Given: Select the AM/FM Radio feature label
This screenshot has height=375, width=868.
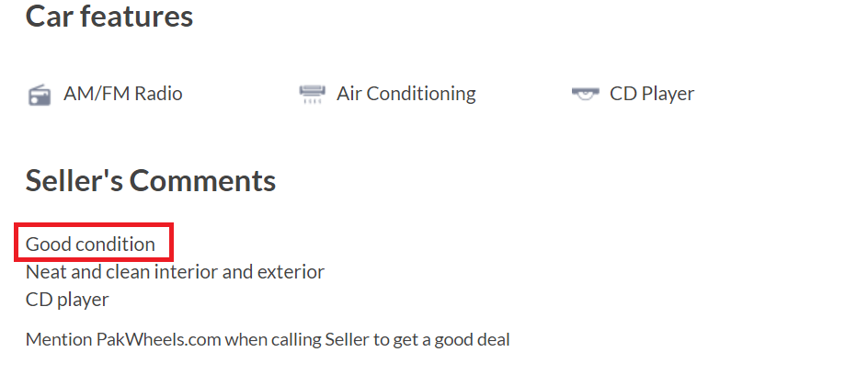Looking at the screenshot, I should coord(123,94).
